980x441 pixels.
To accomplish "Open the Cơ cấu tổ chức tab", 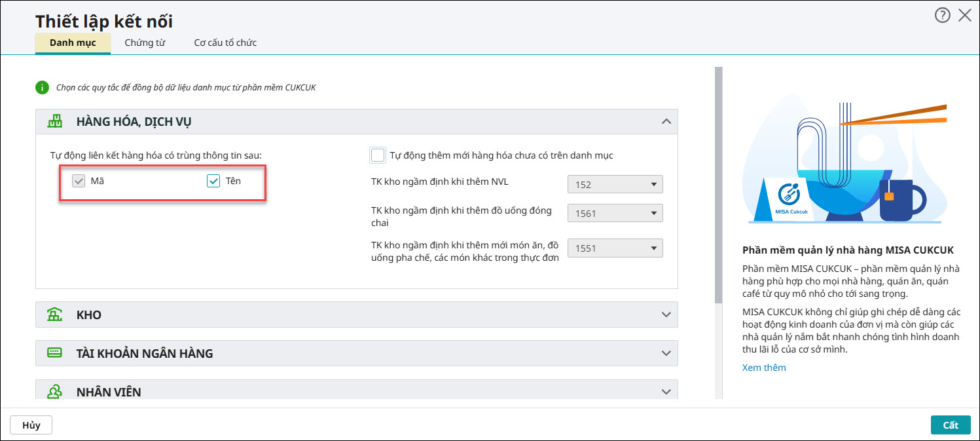I will pyautogui.click(x=225, y=43).
